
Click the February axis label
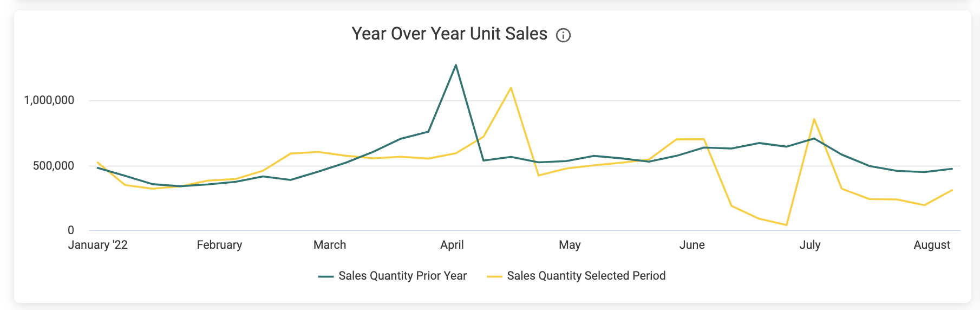tap(219, 245)
